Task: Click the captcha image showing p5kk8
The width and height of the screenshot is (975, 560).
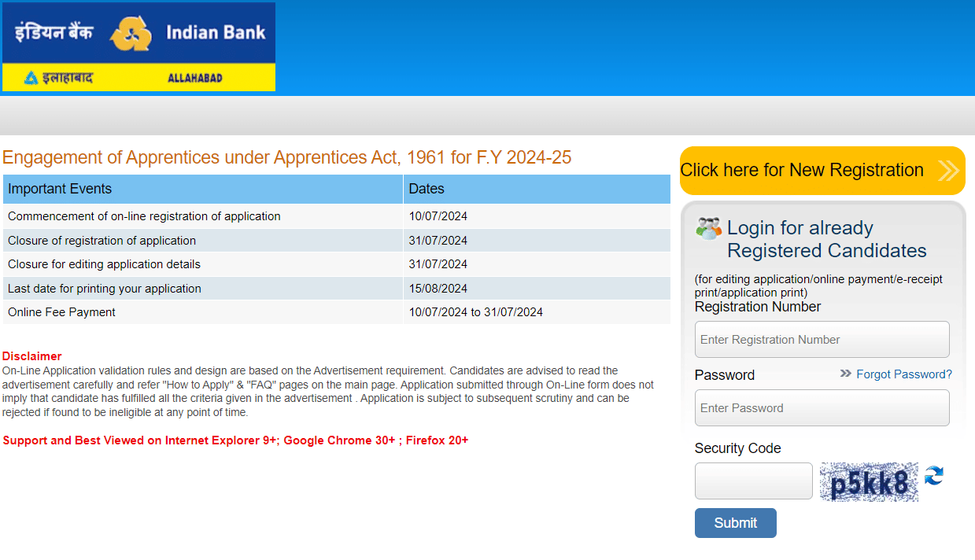Action: click(x=869, y=481)
